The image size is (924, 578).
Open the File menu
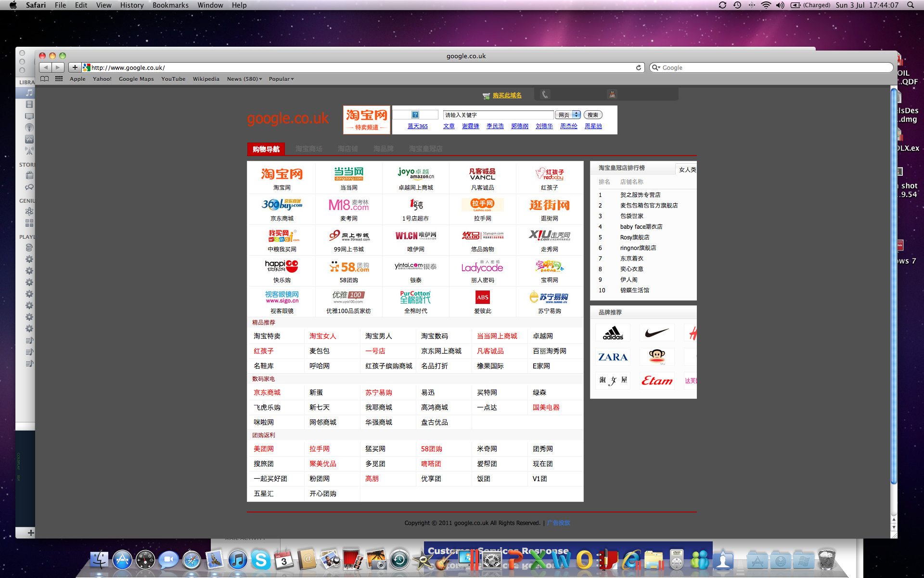point(60,5)
